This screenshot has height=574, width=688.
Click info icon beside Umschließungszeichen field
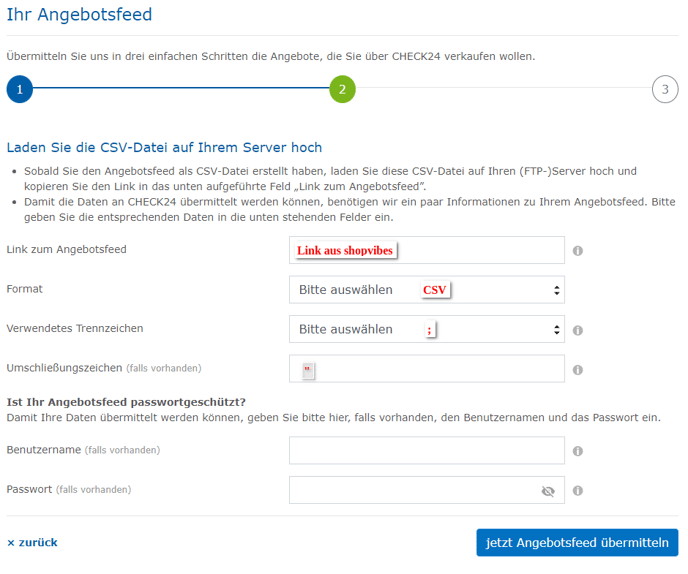click(578, 370)
